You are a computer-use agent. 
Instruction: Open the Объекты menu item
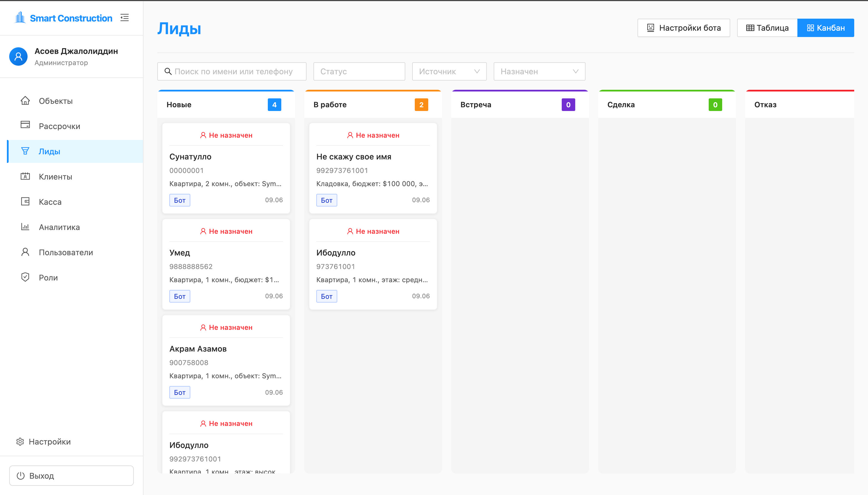[x=75, y=101]
